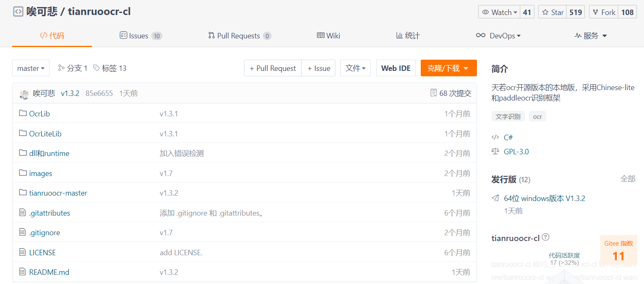
Task: Open the OcrLiteLib folder name
Action: 45,134
